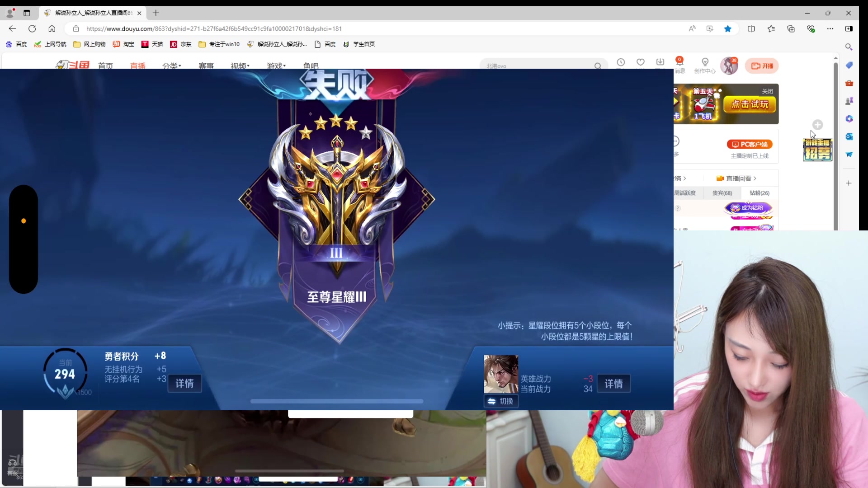Click 详情 next to 勇者积分
This screenshot has height=488, width=868.
point(184,384)
